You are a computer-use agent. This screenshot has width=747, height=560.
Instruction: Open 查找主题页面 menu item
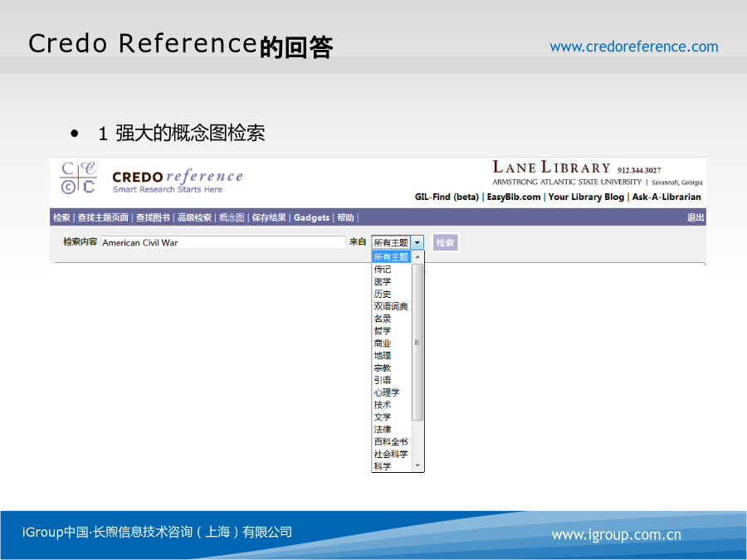[103, 217]
